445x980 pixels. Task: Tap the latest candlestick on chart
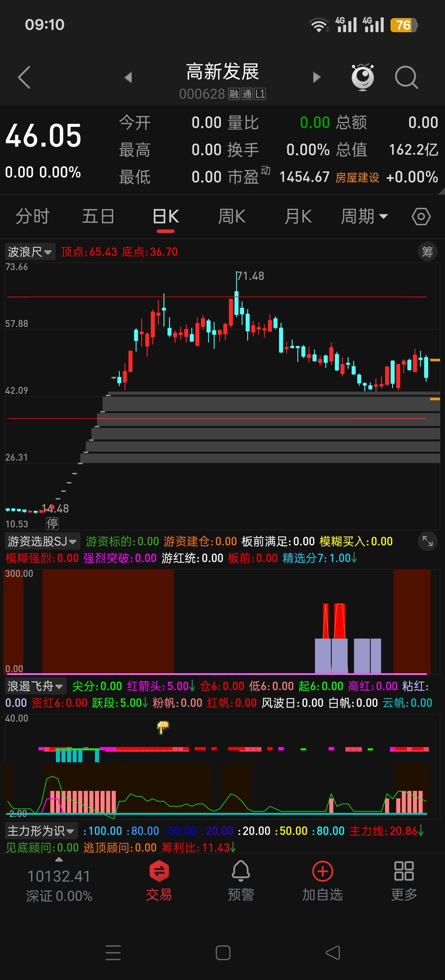coord(426,368)
